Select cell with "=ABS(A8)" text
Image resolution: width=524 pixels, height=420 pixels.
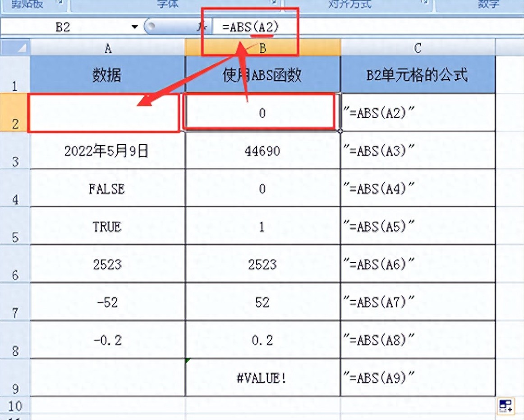(x=418, y=339)
